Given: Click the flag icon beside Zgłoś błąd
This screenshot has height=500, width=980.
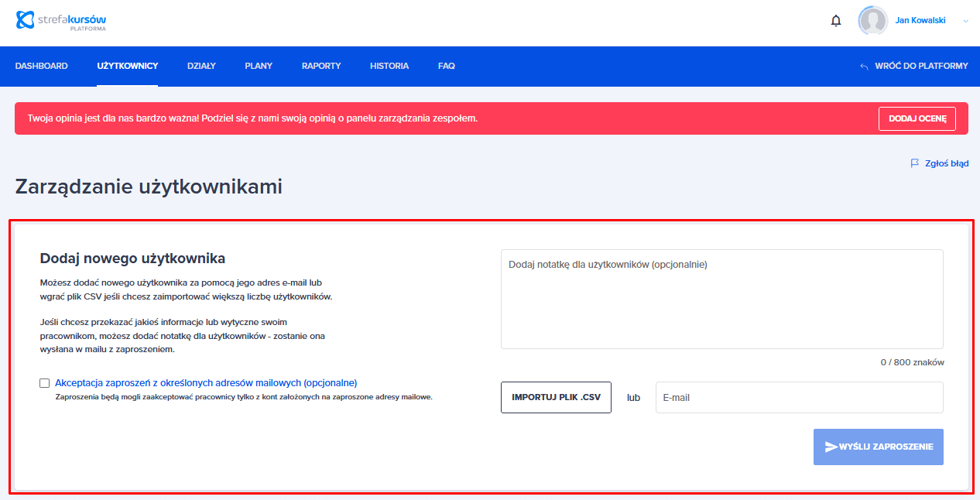Looking at the screenshot, I should 914,163.
